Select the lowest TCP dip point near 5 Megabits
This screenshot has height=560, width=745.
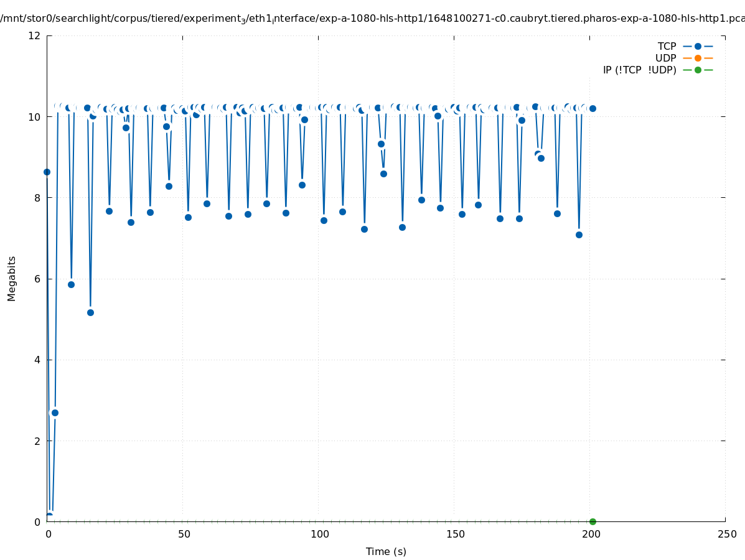(90, 312)
